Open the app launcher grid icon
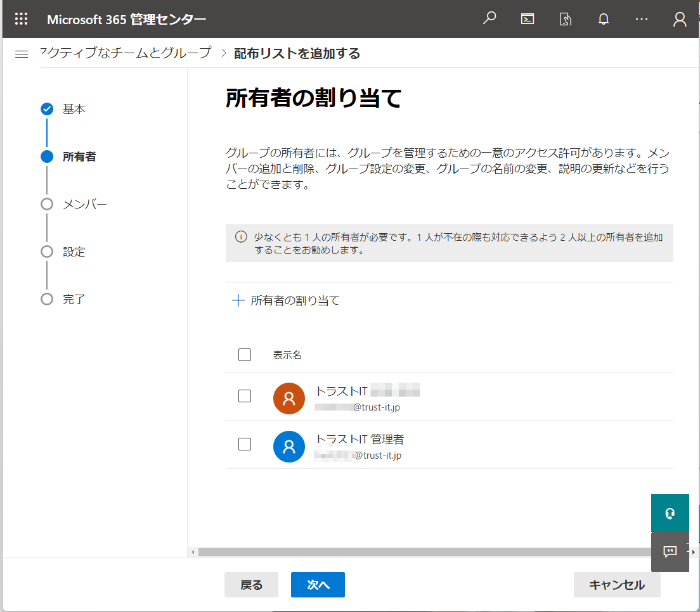This screenshot has width=700, height=612. (x=21, y=19)
